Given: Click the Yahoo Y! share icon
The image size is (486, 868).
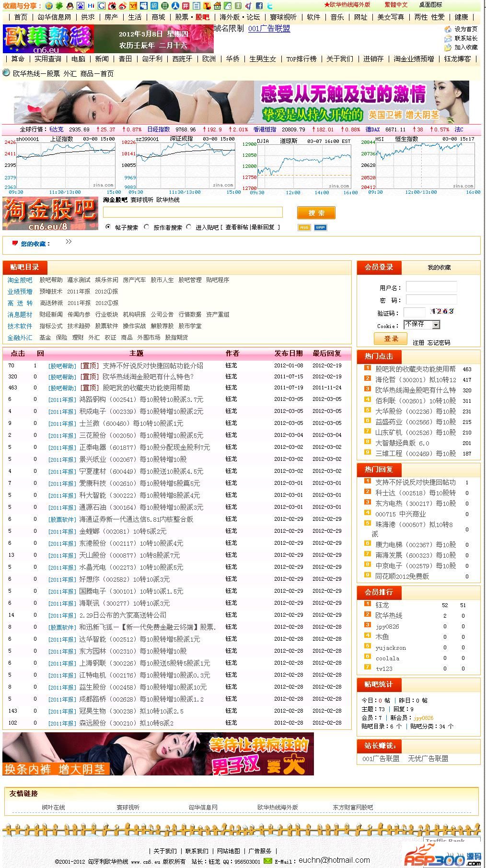Looking at the screenshot, I should [133, 6].
